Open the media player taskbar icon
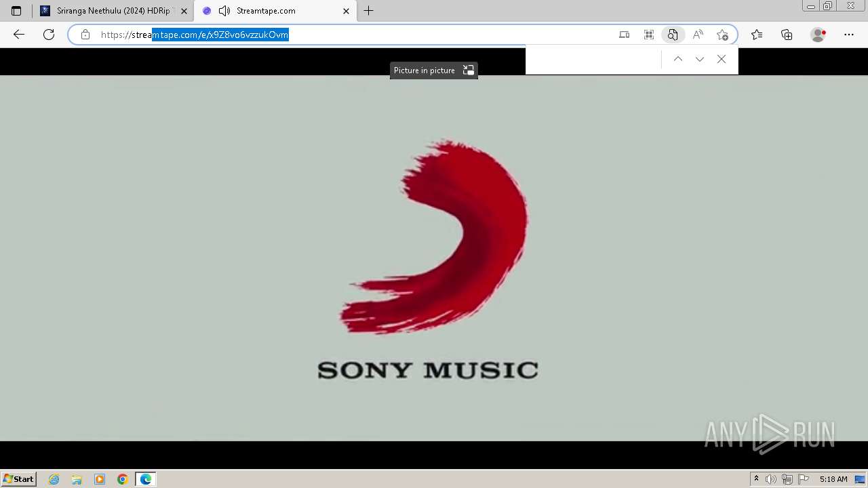868x488 pixels. [x=100, y=479]
